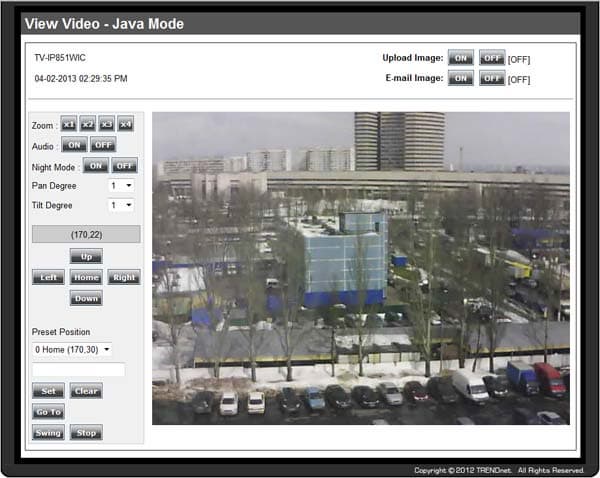Pan camera with Left button

48,277
